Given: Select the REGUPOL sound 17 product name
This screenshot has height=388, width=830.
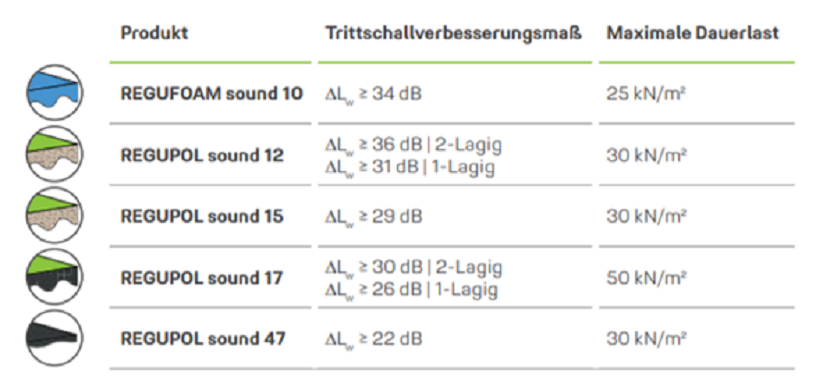Looking at the screenshot, I should [x=202, y=278].
